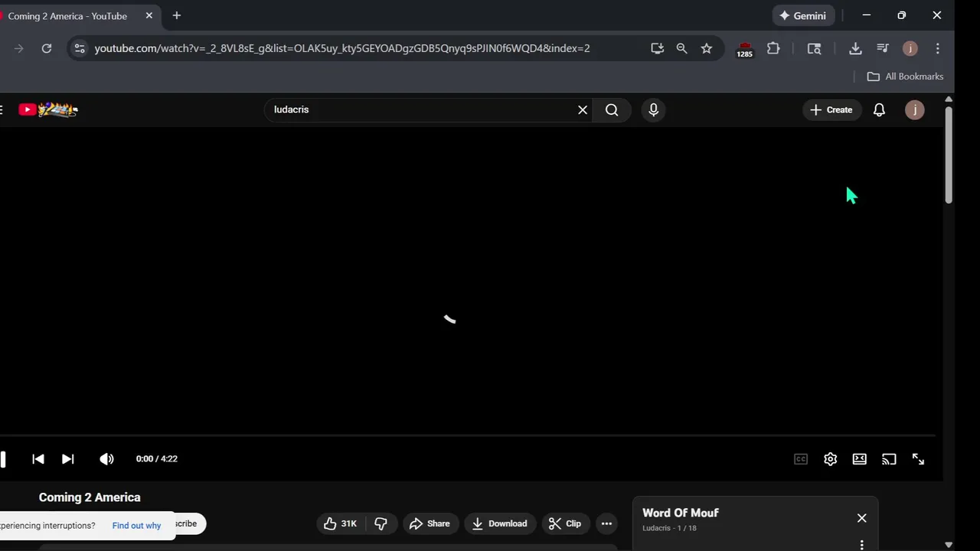Image resolution: width=980 pixels, height=551 pixels.
Task: Open the Word Of Mouf playlist title
Action: click(x=681, y=513)
